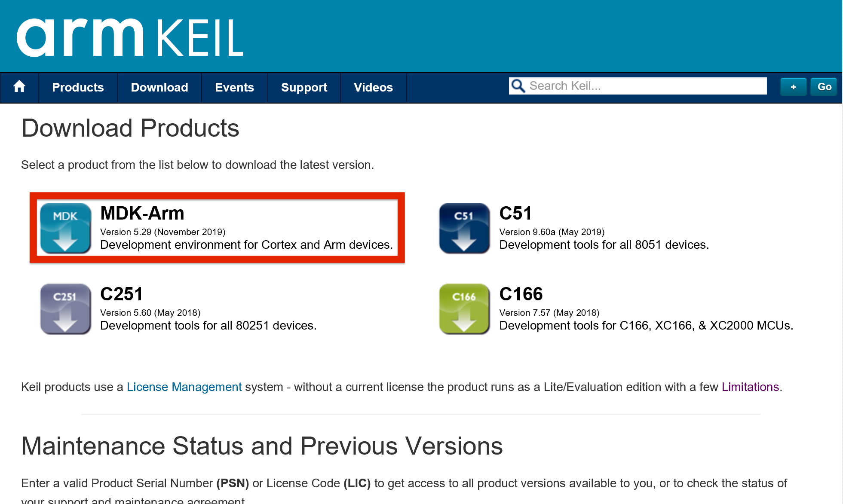Click the Go search button

[824, 87]
